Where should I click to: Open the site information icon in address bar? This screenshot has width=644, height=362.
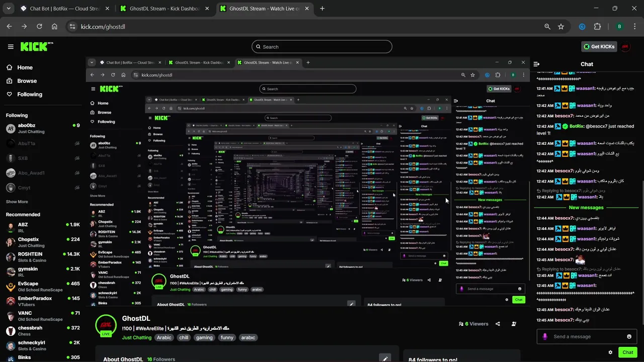(72, 27)
